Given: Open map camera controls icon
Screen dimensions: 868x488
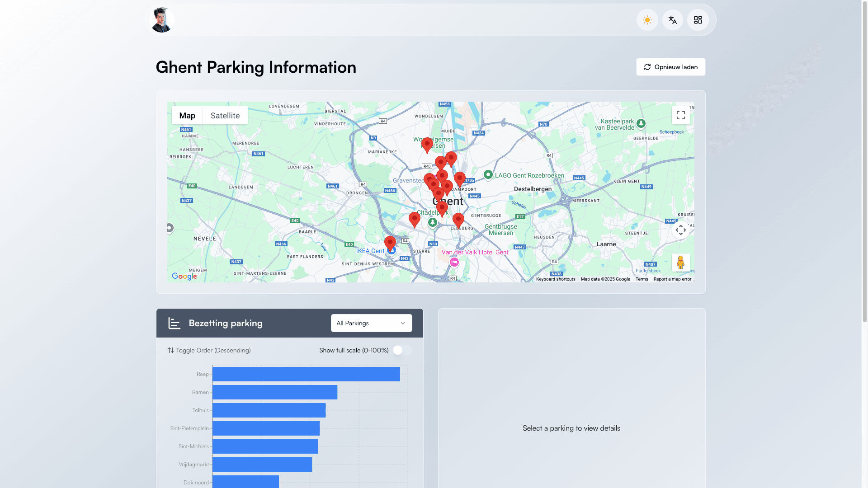Looking at the screenshot, I should [681, 230].
